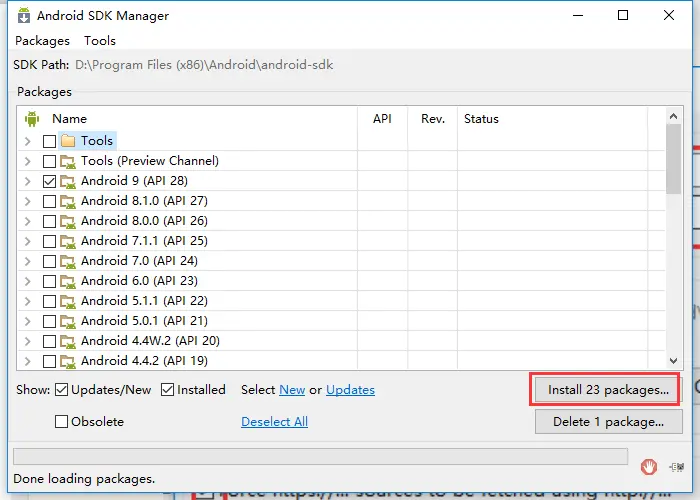Toggle the Updates/New show checkbox
This screenshot has height=500, width=700.
tap(61, 390)
